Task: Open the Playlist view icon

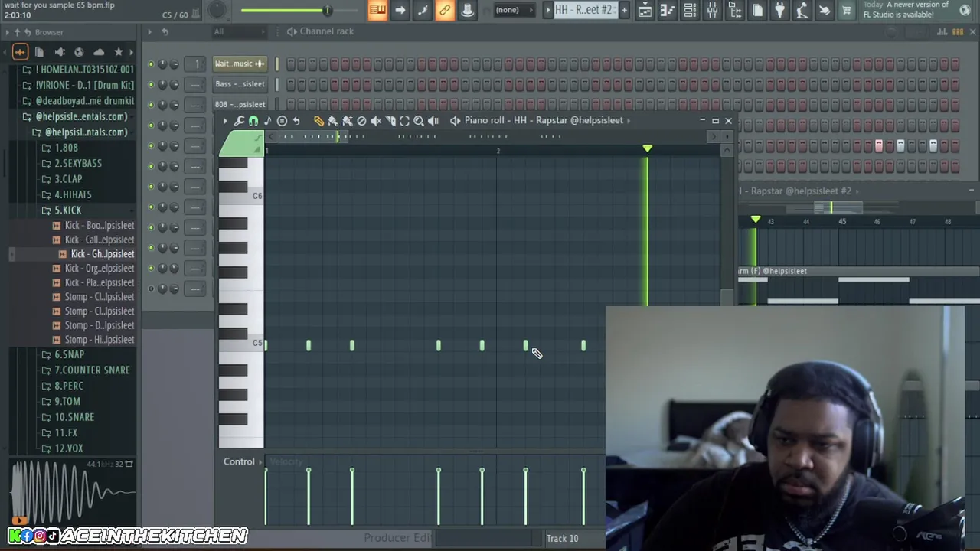Action: pos(645,10)
